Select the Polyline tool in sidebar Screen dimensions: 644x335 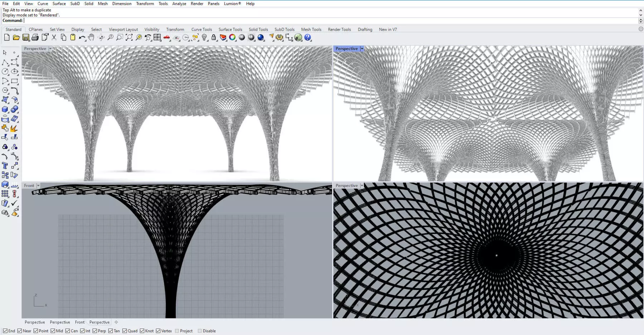point(5,63)
